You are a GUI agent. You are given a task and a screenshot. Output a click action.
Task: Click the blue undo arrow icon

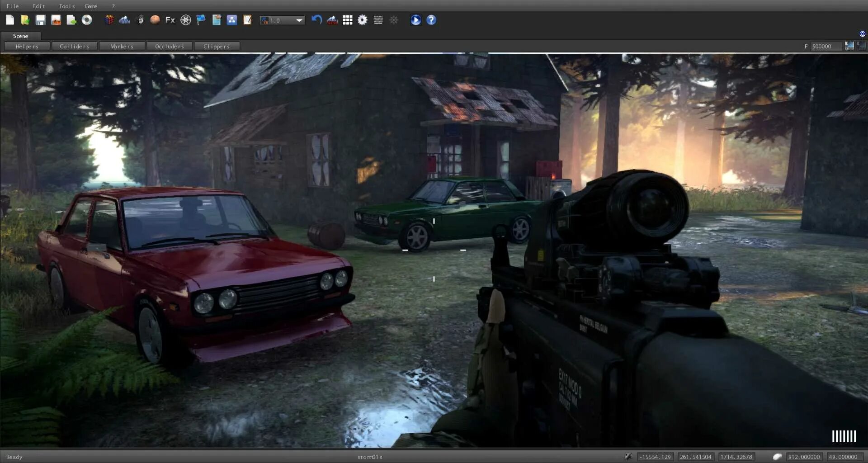tap(316, 20)
